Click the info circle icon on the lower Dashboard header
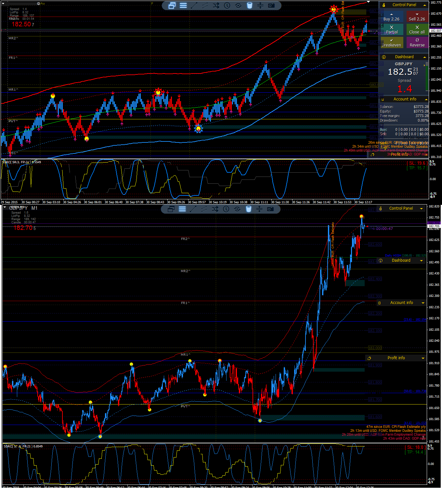442x504 pixels. coord(381,260)
